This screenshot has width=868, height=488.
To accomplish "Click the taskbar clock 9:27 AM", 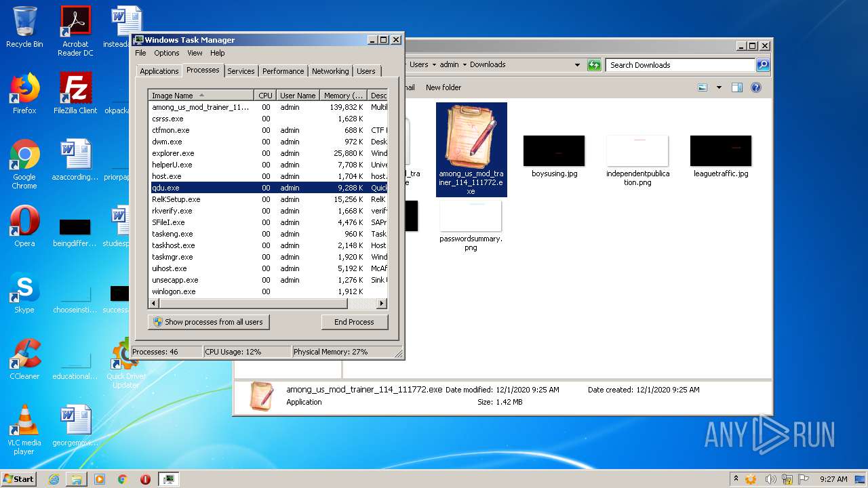I will [x=833, y=479].
